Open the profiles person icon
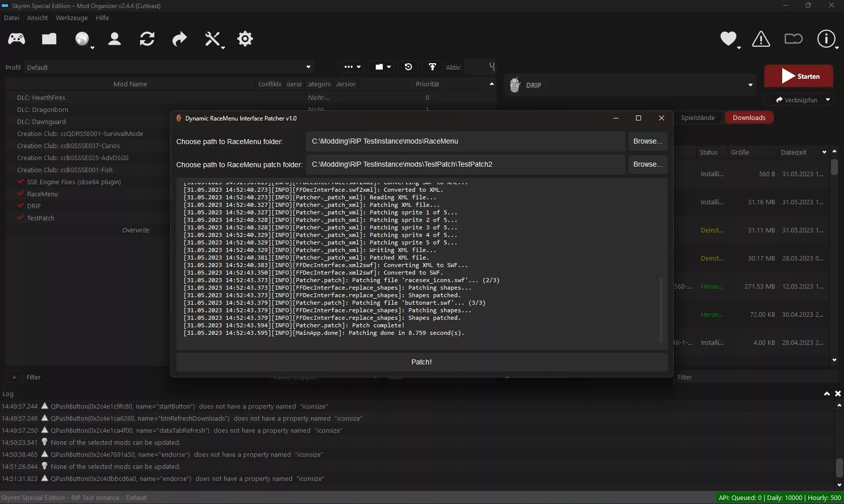Image resolution: width=844 pixels, height=504 pixels. [x=115, y=39]
